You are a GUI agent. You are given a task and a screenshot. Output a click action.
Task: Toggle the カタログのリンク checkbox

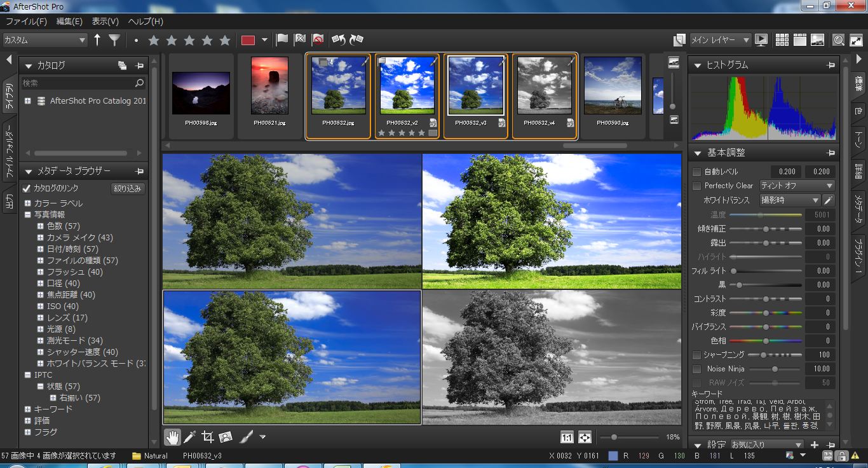(x=27, y=188)
